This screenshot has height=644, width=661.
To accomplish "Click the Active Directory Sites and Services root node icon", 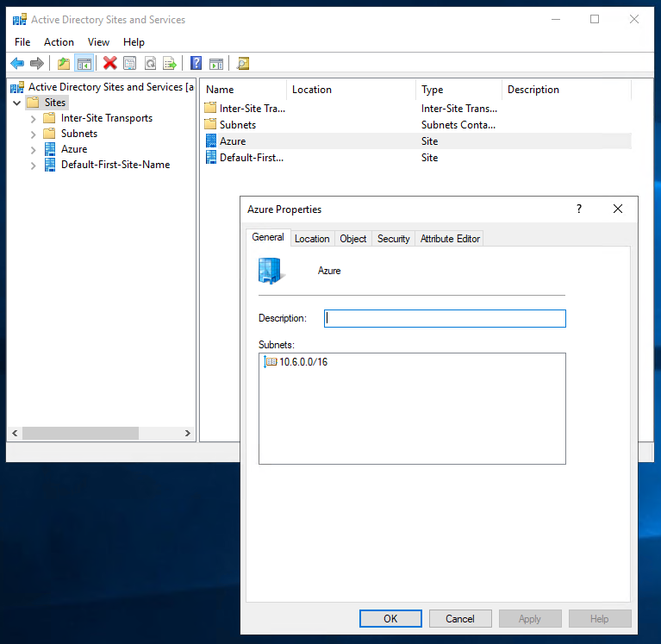I will (17, 87).
